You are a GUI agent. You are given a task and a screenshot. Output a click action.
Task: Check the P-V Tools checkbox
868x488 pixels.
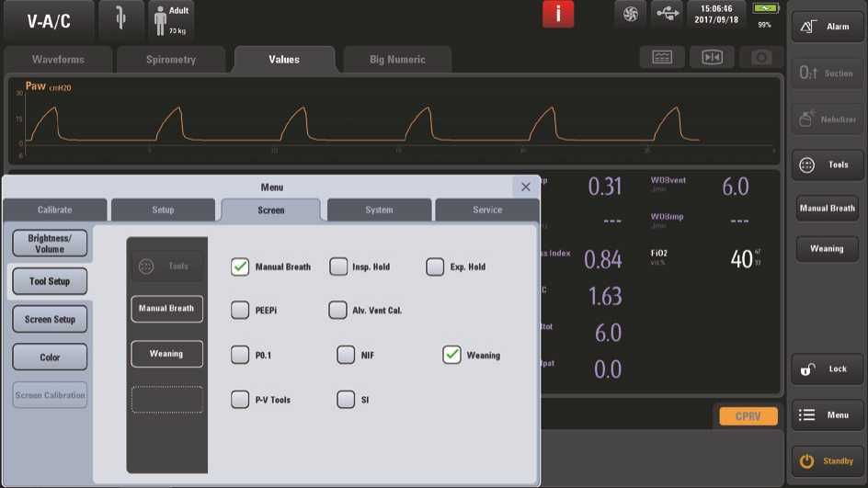click(240, 400)
